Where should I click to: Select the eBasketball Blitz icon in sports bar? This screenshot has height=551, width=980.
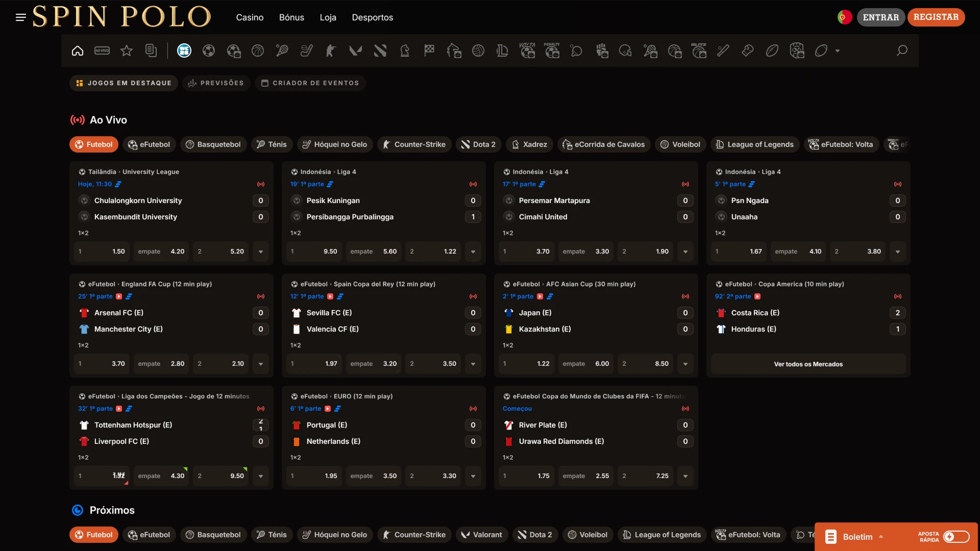tap(699, 51)
